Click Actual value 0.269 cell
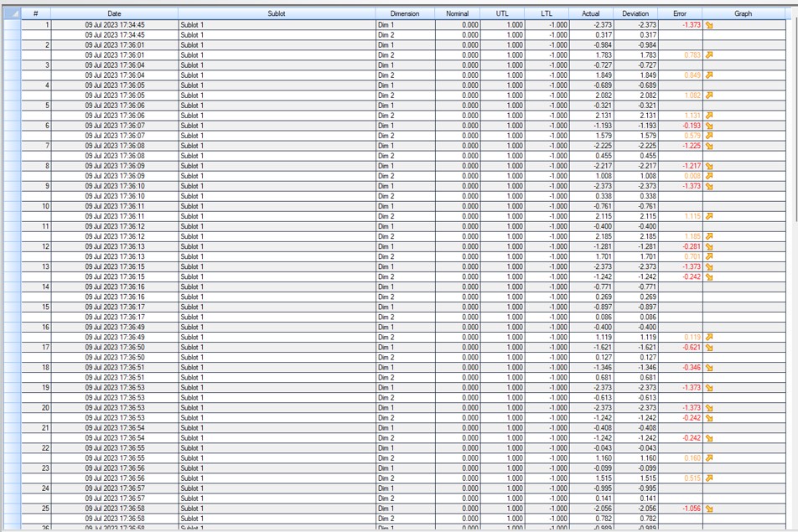Screen dimensions: 798x532 [592, 297]
